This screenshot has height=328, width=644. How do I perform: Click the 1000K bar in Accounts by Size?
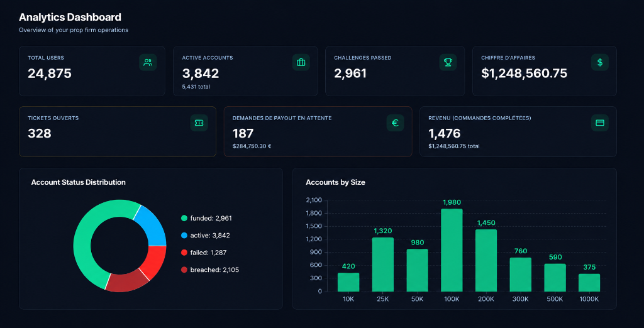[589, 282]
